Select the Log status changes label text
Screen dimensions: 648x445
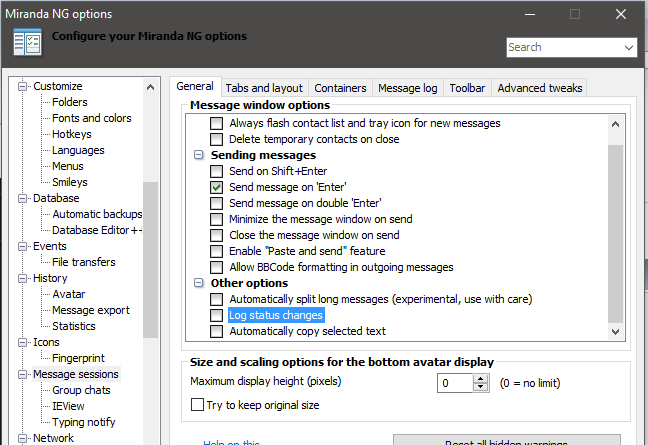click(276, 315)
